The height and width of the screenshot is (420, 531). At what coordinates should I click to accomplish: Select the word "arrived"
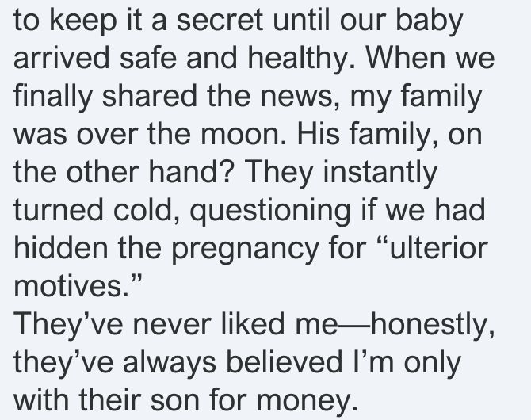click(x=61, y=58)
